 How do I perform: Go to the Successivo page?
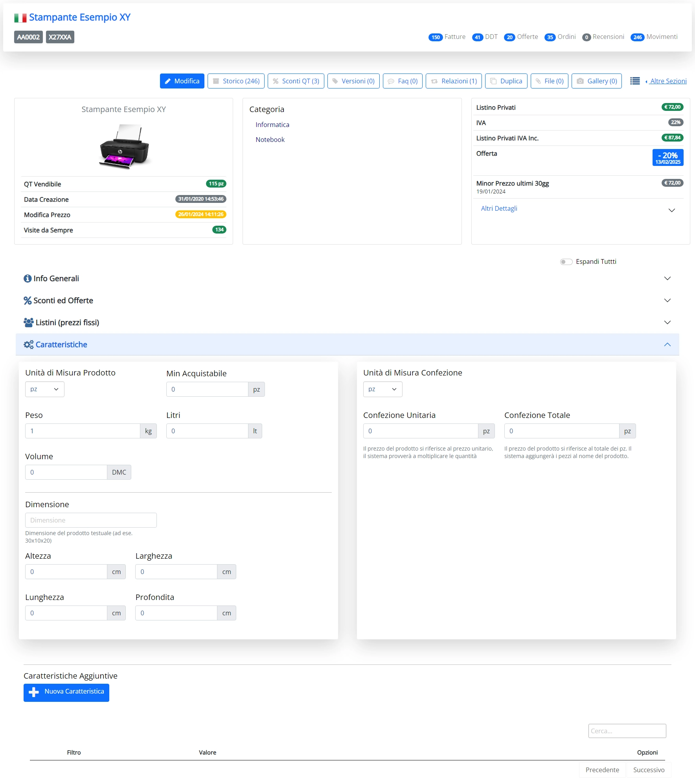pos(649,770)
